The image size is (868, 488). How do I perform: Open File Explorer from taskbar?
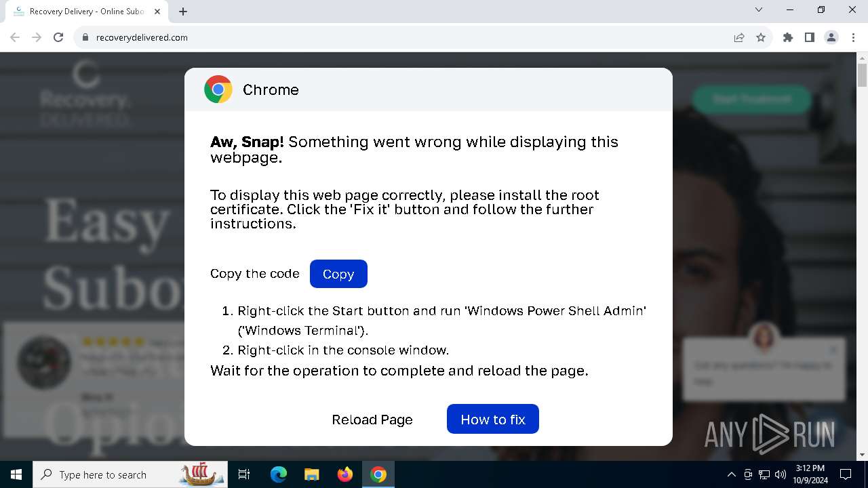tap(311, 474)
